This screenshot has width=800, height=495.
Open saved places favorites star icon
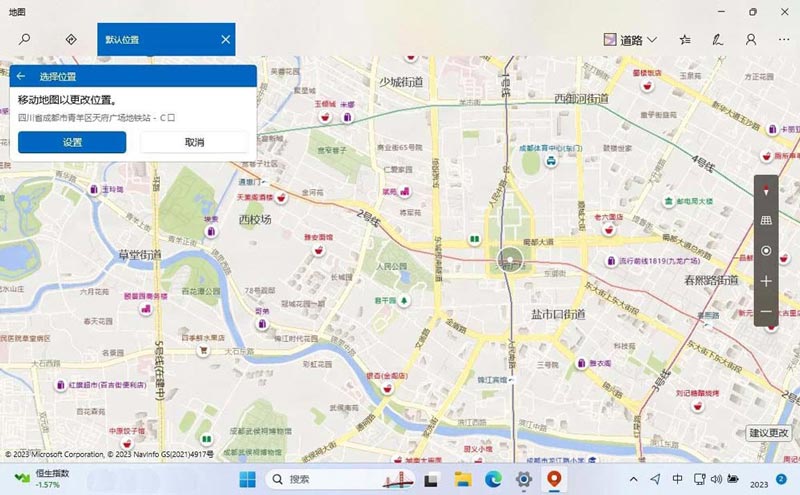pos(684,40)
